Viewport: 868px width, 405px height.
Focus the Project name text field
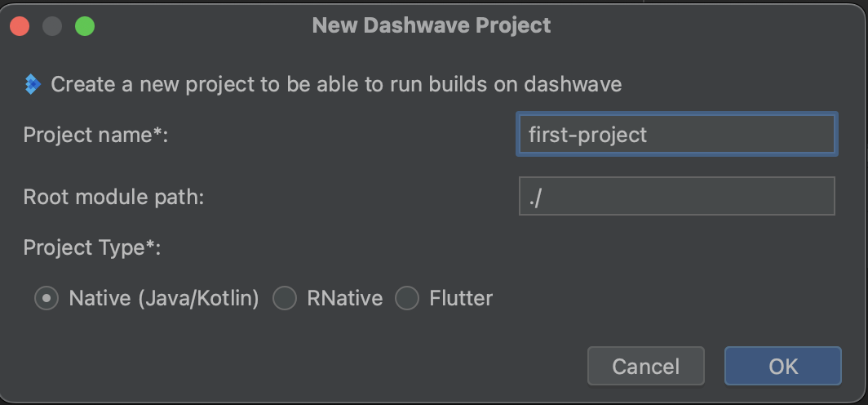(676, 135)
